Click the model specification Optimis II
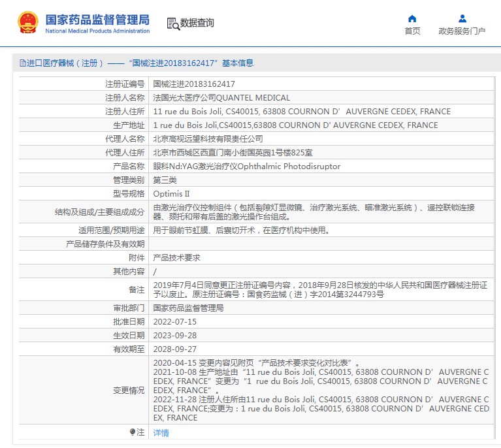The image size is (501, 448). tap(171, 193)
